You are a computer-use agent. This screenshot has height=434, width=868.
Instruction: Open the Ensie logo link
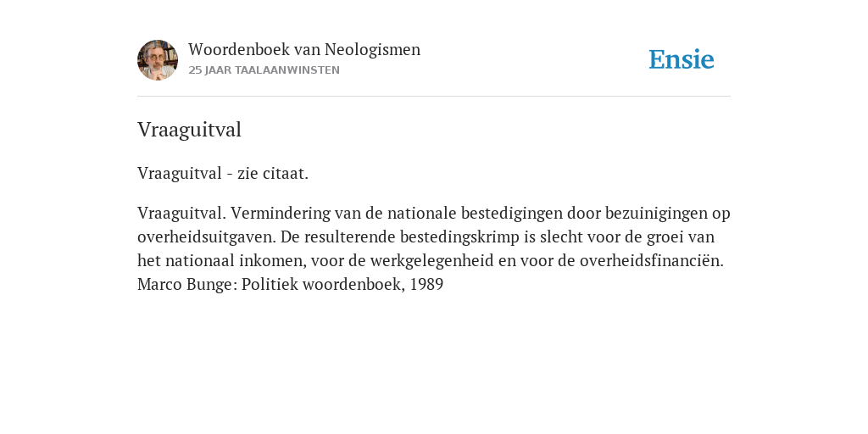click(682, 59)
